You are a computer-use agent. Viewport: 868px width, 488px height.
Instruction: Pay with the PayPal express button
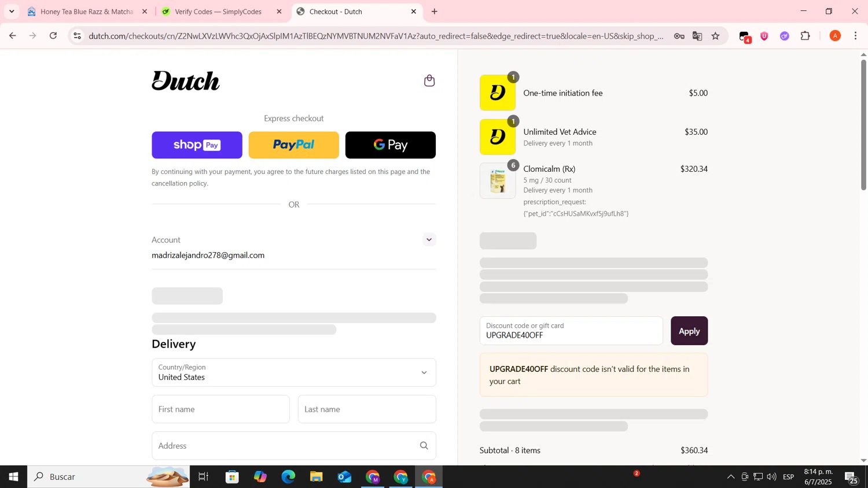(x=294, y=145)
